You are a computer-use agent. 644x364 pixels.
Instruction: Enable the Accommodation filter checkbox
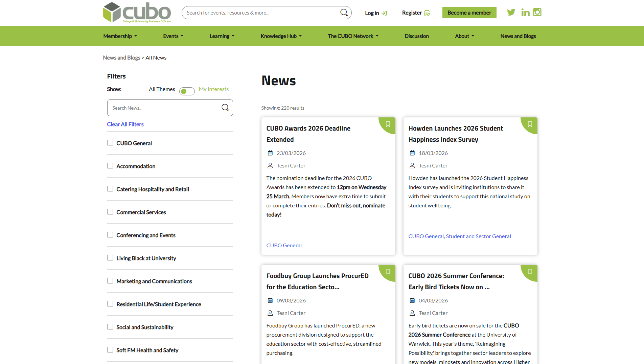click(x=110, y=166)
